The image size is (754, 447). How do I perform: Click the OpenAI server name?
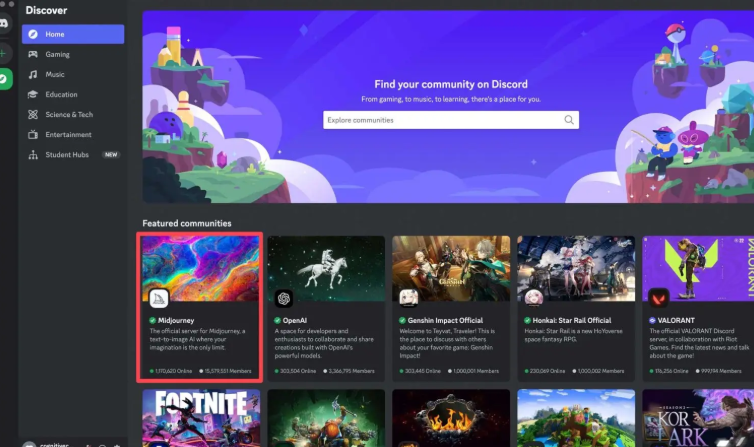[x=295, y=321]
